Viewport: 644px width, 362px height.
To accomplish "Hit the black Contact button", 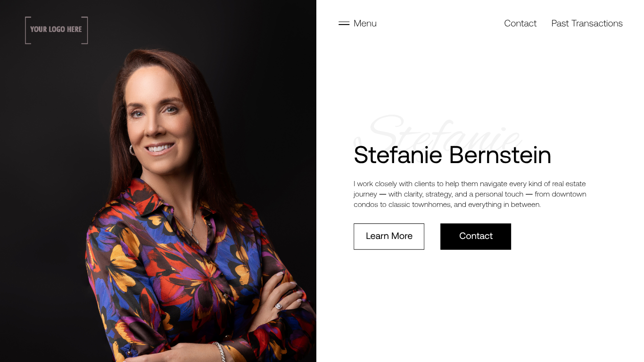I will click(476, 236).
